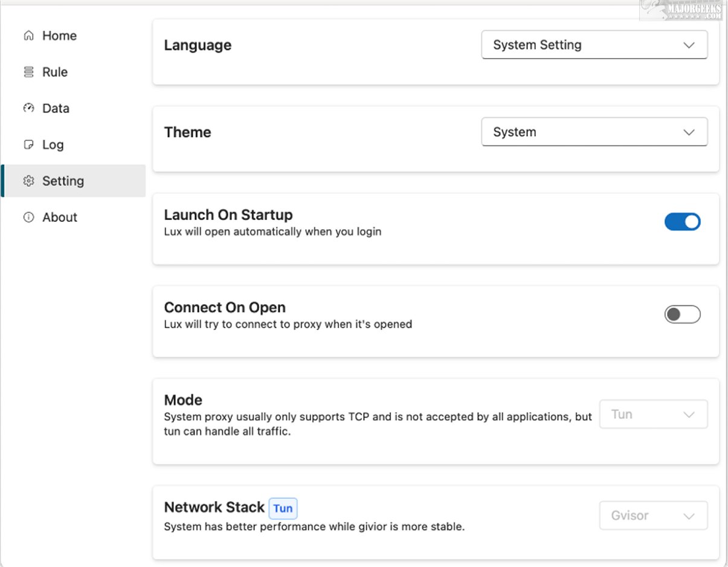Switch to the Data page label
728x567 pixels.
coord(56,108)
